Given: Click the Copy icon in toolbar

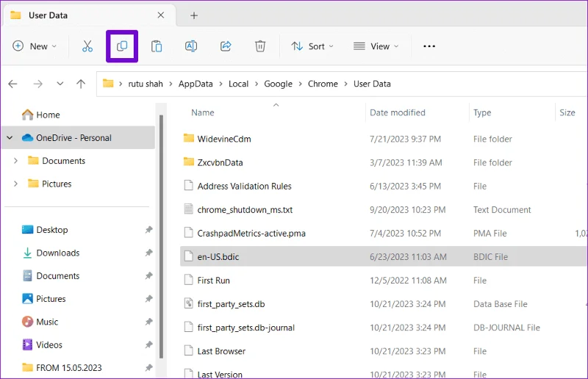Looking at the screenshot, I should point(122,46).
